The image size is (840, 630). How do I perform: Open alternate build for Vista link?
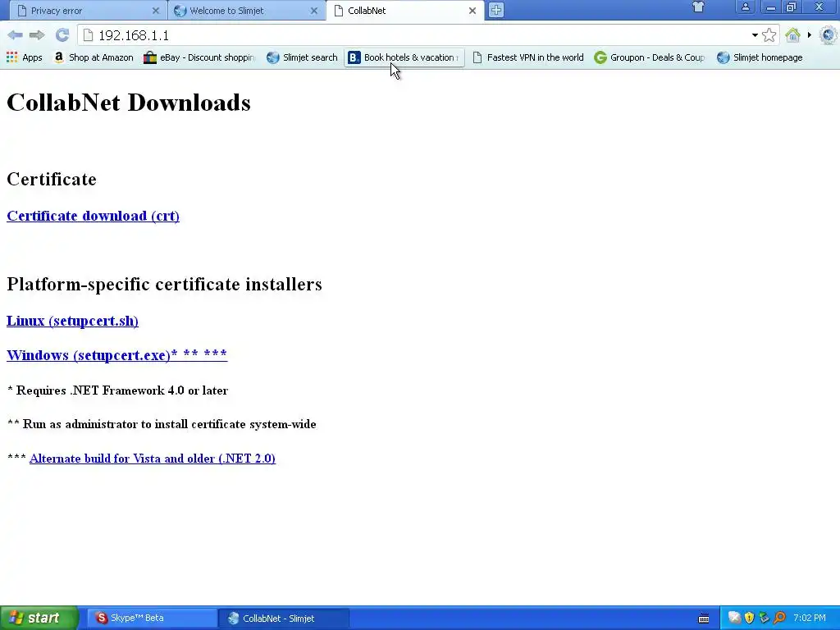pyautogui.click(x=152, y=459)
